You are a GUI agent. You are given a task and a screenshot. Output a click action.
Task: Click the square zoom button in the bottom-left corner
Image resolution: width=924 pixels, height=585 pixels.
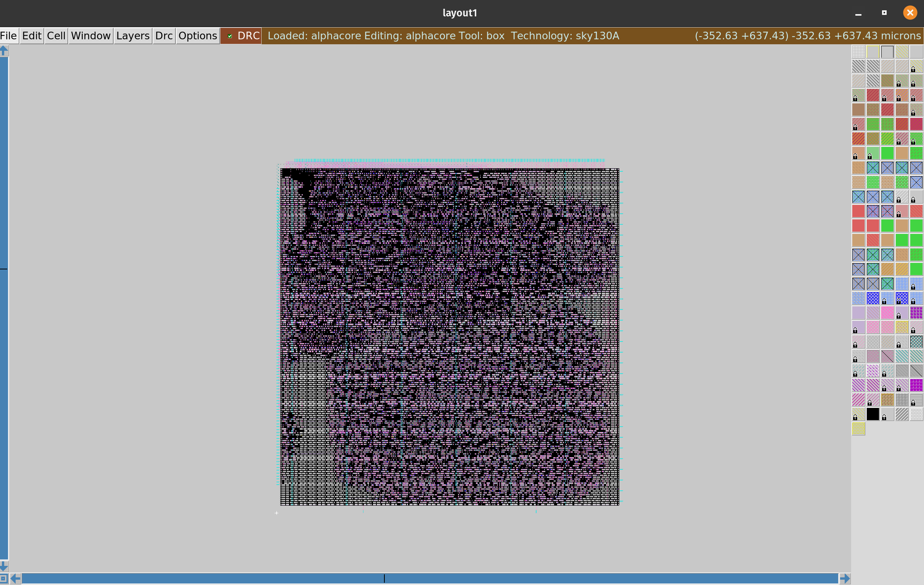click(3, 579)
